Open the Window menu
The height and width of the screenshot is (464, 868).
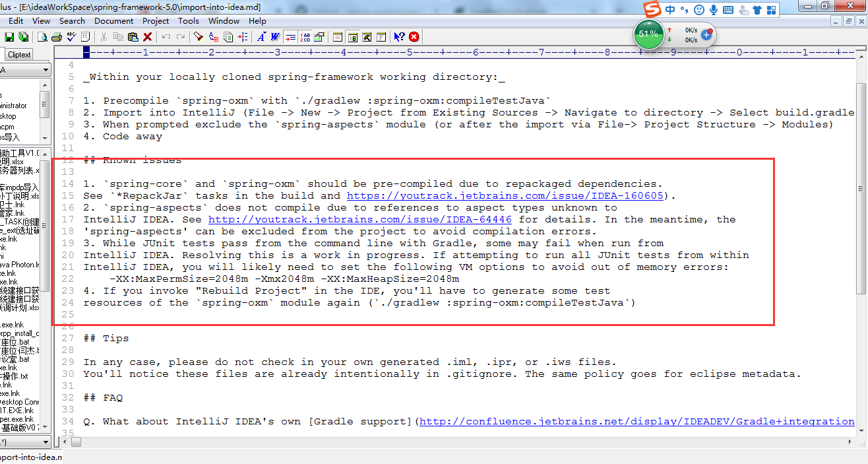[224, 20]
